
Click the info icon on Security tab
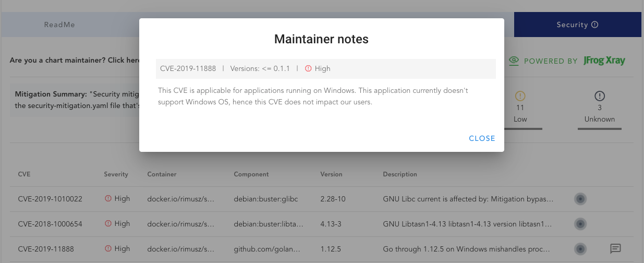595,25
